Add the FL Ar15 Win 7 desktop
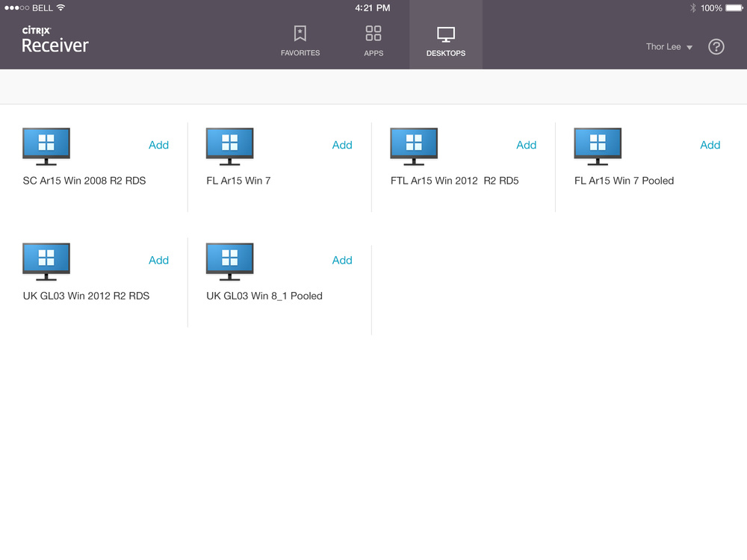Viewport: 747px width, 560px height. tap(342, 145)
